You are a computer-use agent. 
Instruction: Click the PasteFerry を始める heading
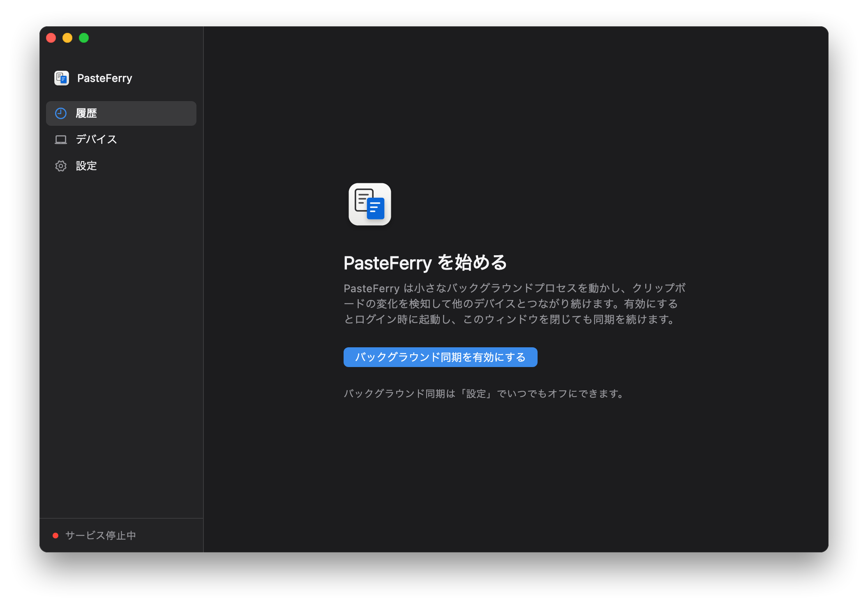[425, 263]
